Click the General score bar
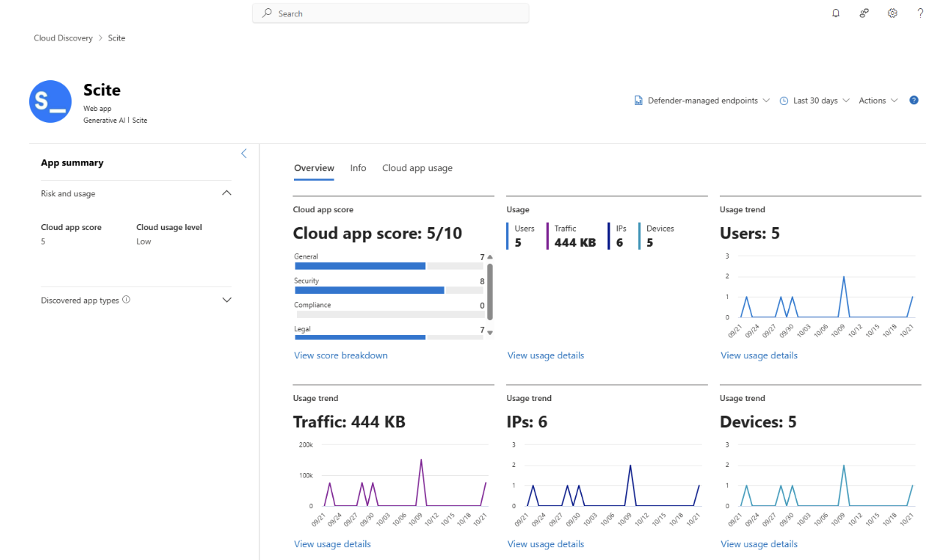The width and height of the screenshot is (941, 560). click(x=388, y=265)
